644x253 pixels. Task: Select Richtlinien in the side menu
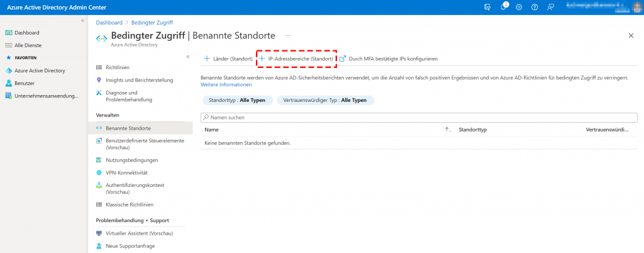click(118, 67)
